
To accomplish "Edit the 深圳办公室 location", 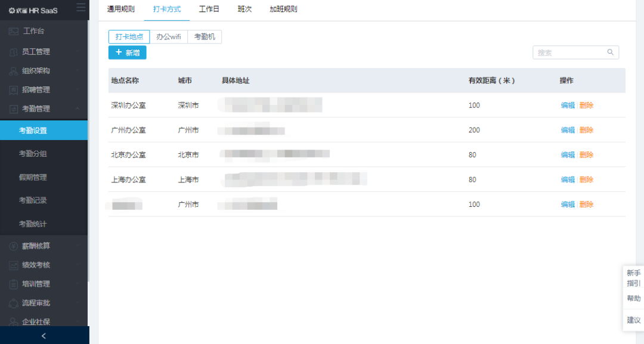I will point(568,106).
